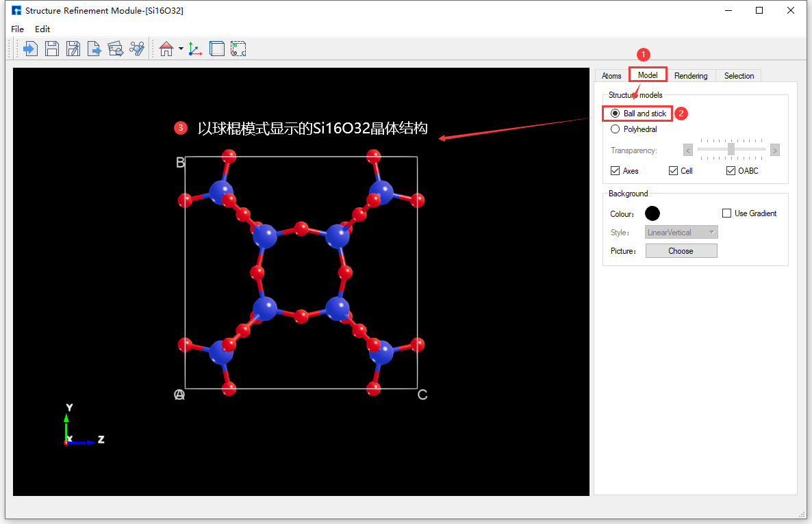Click the Choose button for background picture
The height and width of the screenshot is (524, 812).
click(681, 250)
